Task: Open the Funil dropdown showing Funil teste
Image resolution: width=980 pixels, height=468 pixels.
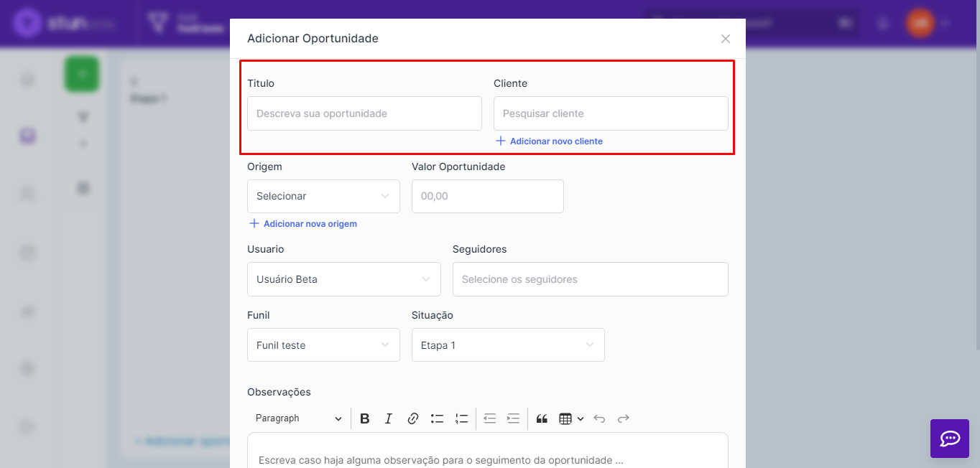Action: point(323,345)
